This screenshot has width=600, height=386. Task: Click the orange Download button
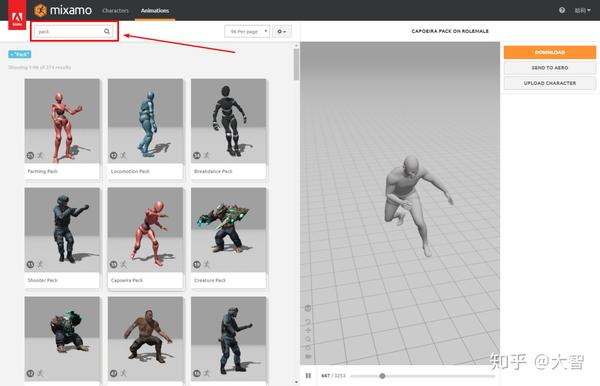click(549, 52)
